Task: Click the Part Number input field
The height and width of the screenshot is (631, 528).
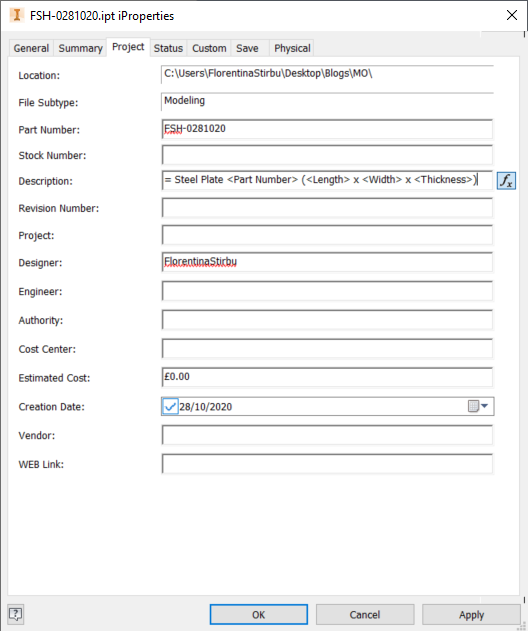Action: point(327,129)
